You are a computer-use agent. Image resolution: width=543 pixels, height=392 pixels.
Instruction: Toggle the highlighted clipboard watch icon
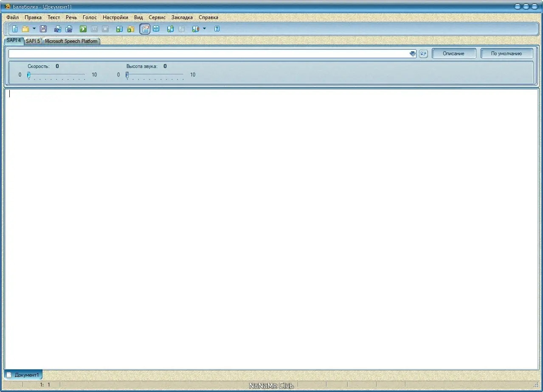[145, 29]
